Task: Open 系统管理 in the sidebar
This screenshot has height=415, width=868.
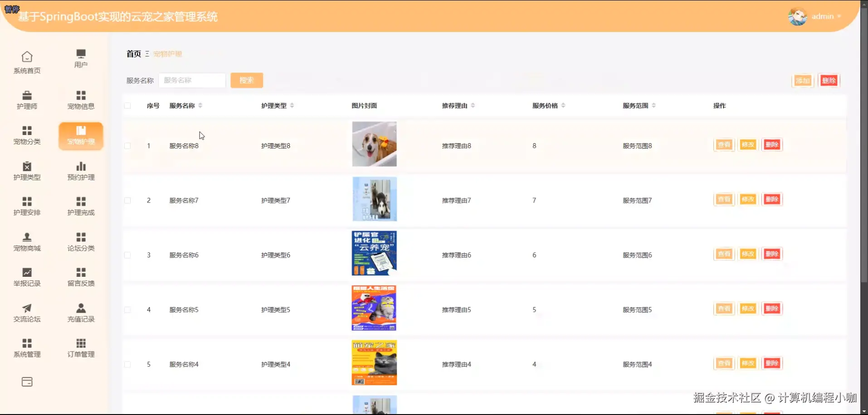Action: point(27,348)
